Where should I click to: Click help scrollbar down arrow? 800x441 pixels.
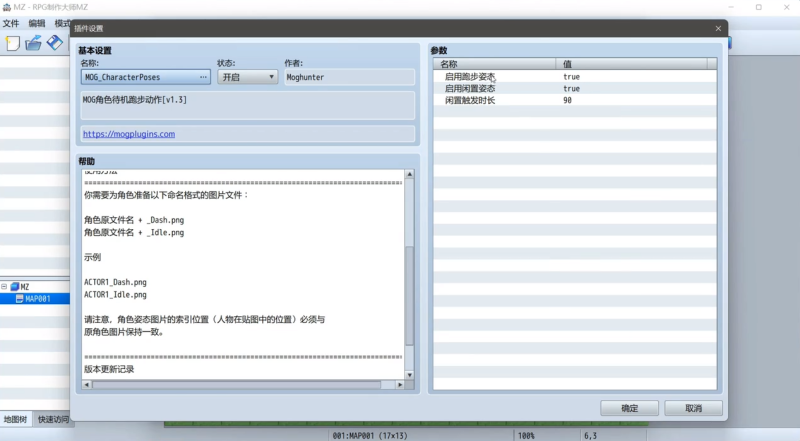coord(409,375)
